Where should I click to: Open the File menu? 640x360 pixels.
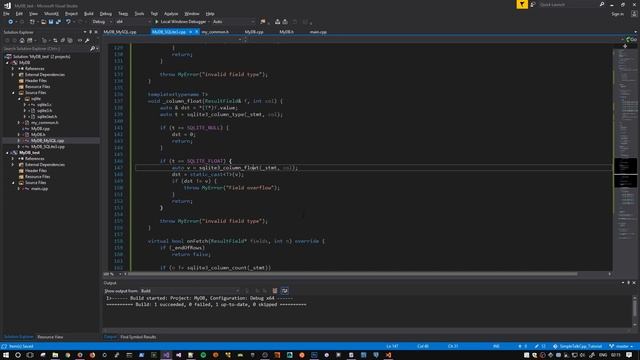pos(7,13)
